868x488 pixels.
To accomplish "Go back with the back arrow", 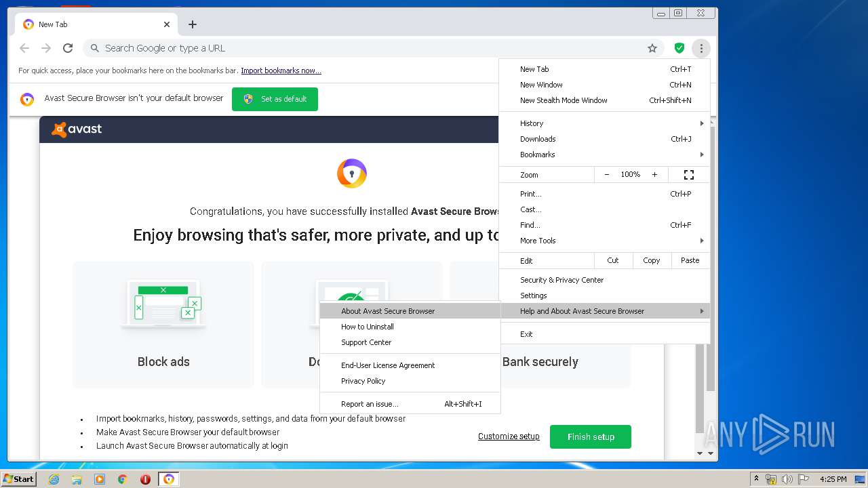I will (x=24, y=48).
